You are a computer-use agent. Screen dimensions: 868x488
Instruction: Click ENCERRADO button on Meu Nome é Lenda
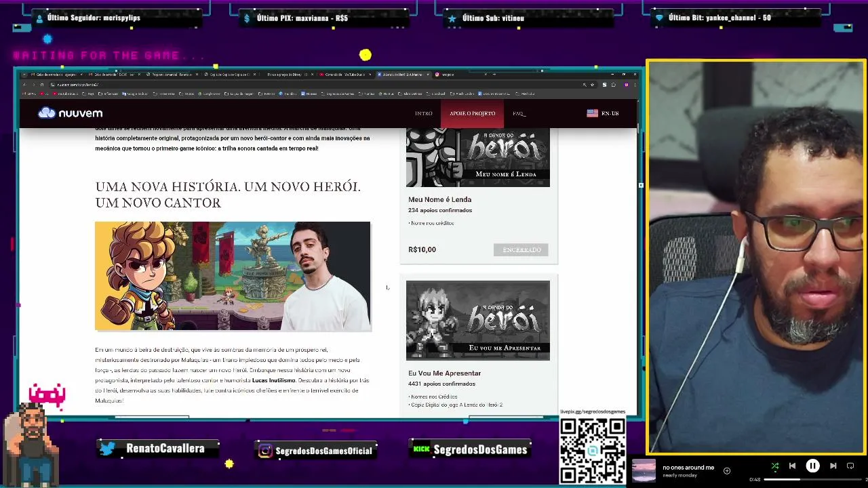[521, 249]
